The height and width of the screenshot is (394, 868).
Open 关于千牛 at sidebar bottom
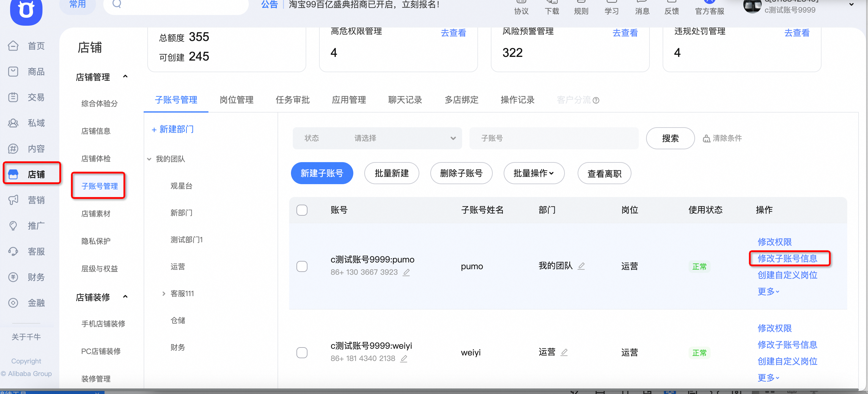click(x=26, y=337)
